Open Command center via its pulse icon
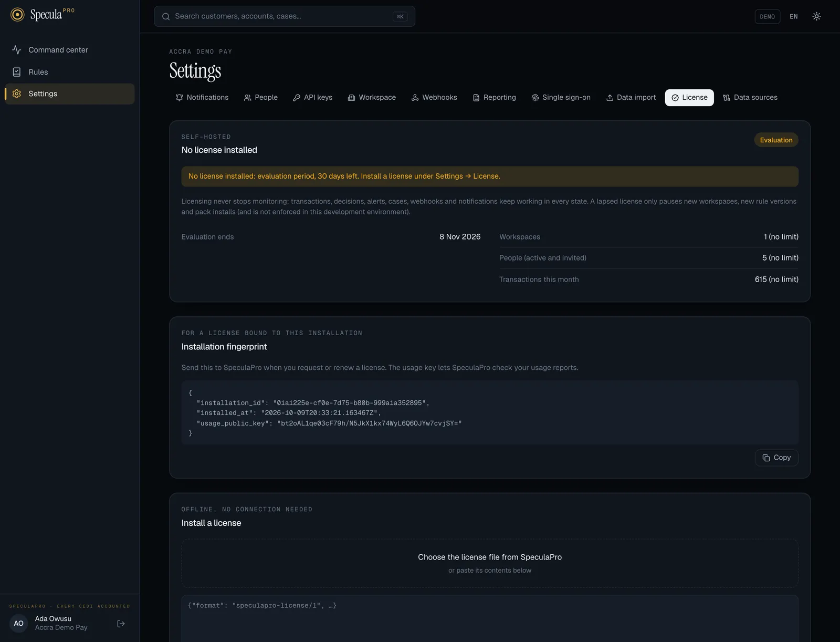The image size is (840, 642). point(17,50)
